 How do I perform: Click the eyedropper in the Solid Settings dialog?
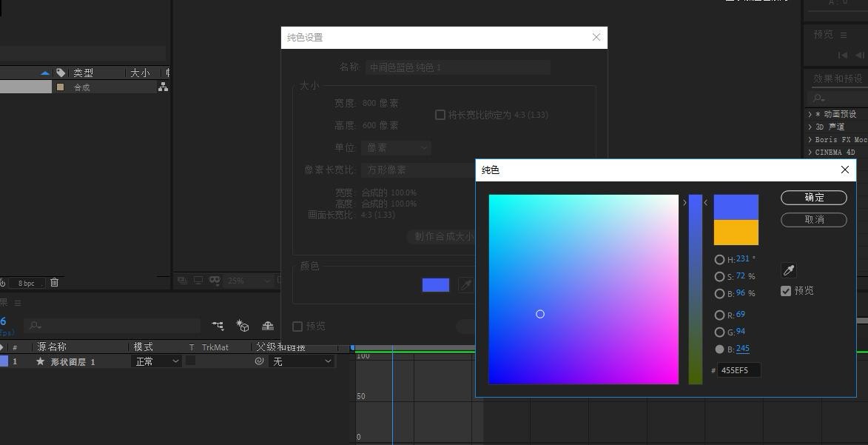466,285
